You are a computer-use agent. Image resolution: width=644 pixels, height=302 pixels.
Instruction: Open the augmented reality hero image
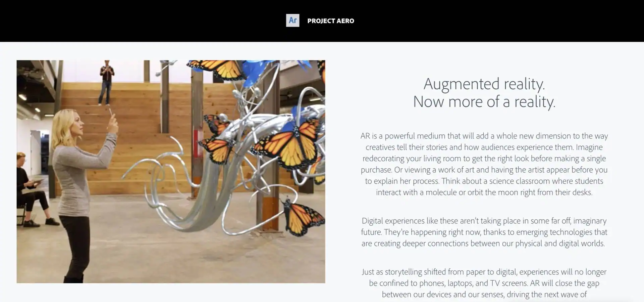[171, 171]
